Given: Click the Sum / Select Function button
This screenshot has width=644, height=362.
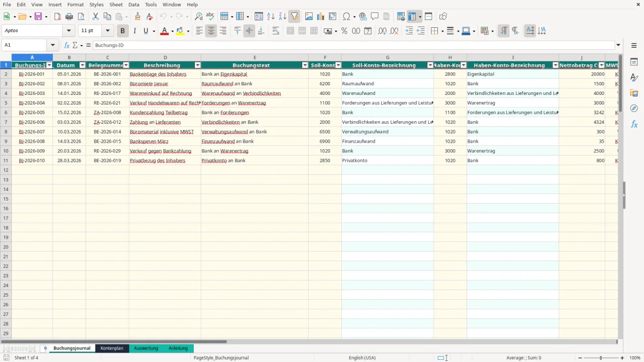Looking at the screenshot, I should (x=75, y=45).
